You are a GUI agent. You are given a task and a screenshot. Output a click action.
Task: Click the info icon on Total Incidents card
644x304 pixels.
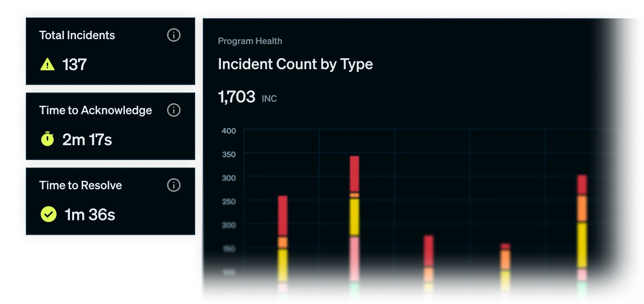(174, 35)
